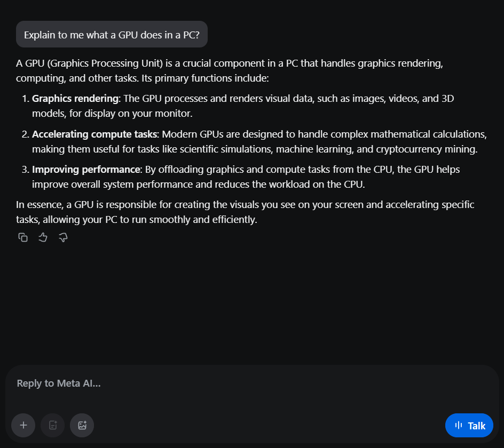Click the waveform icon in Talk button
The width and height of the screenshot is (504, 448).
[458, 425]
